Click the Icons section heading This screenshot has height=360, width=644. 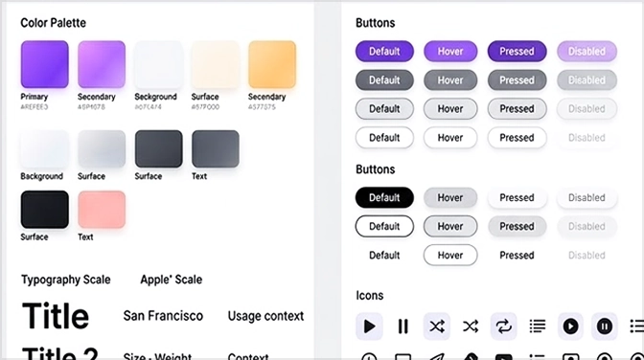[370, 296]
